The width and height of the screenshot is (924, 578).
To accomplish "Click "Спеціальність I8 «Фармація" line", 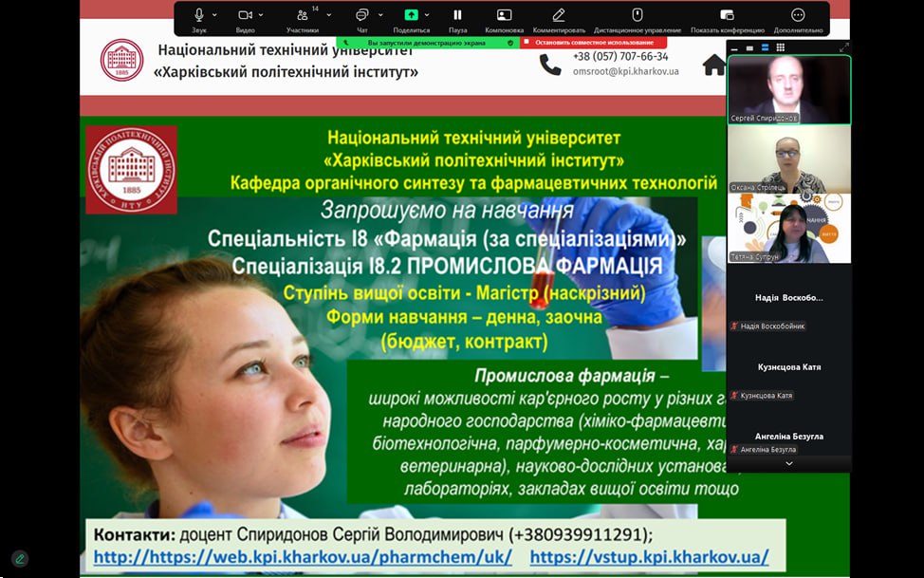I will point(447,239).
